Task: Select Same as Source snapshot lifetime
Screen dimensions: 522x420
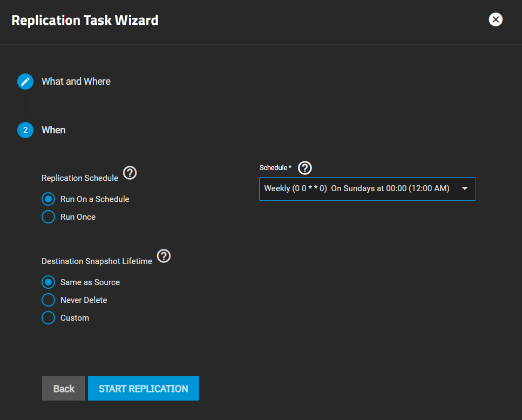Action: [x=49, y=282]
